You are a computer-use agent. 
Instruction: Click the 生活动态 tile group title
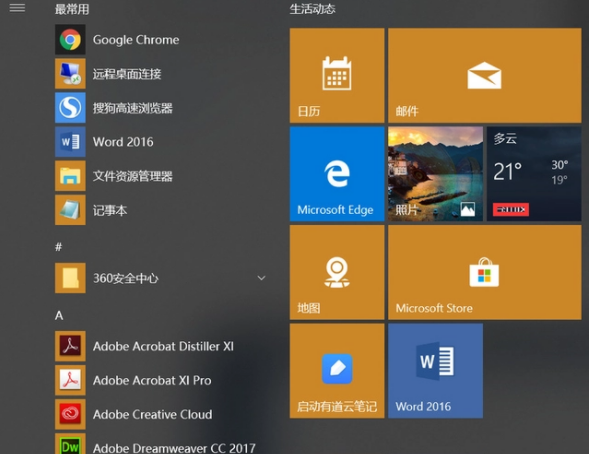(x=312, y=9)
